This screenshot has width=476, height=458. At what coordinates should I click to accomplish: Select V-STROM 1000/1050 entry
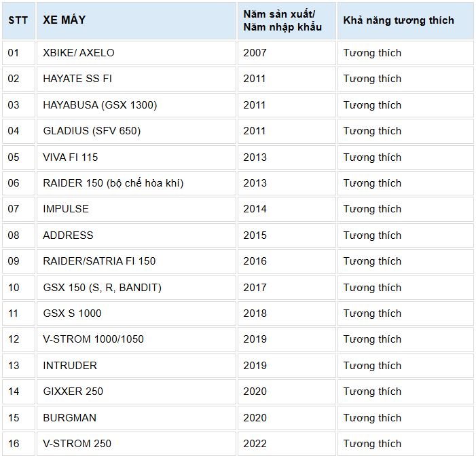[x=136, y=339]
